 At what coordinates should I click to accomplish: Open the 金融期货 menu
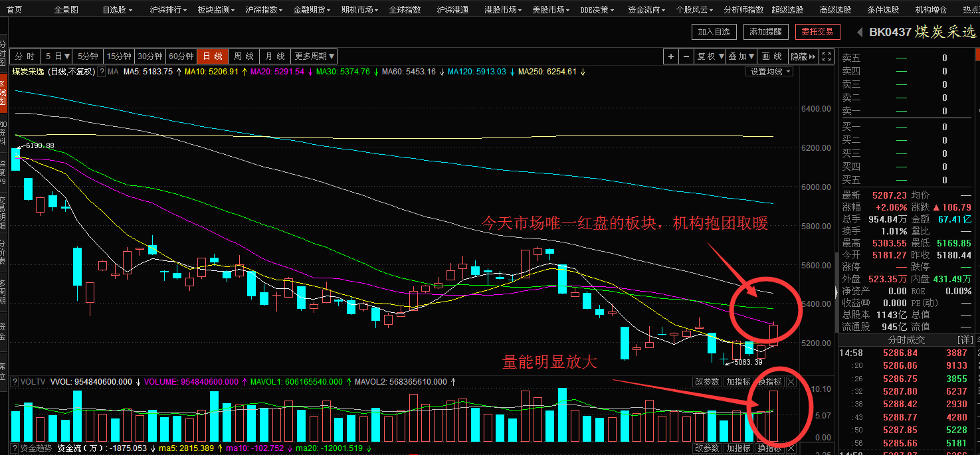point(312,10)
